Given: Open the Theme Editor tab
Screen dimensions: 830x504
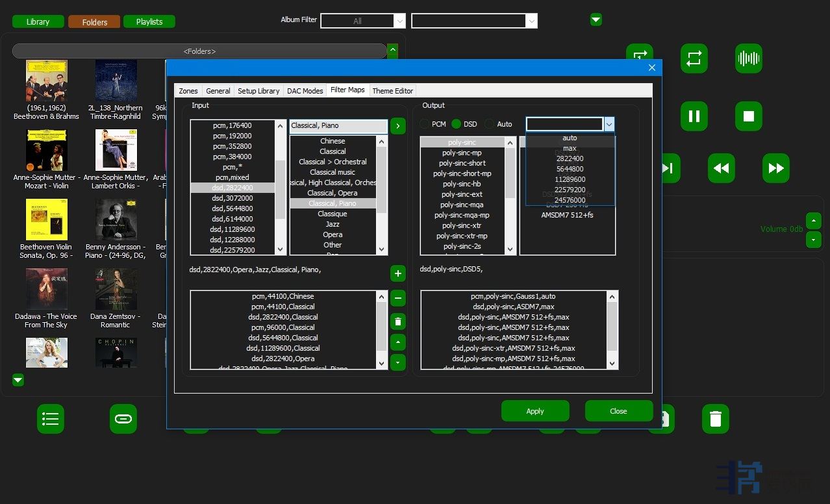Looking at the screenshot, I should point(392,91).
